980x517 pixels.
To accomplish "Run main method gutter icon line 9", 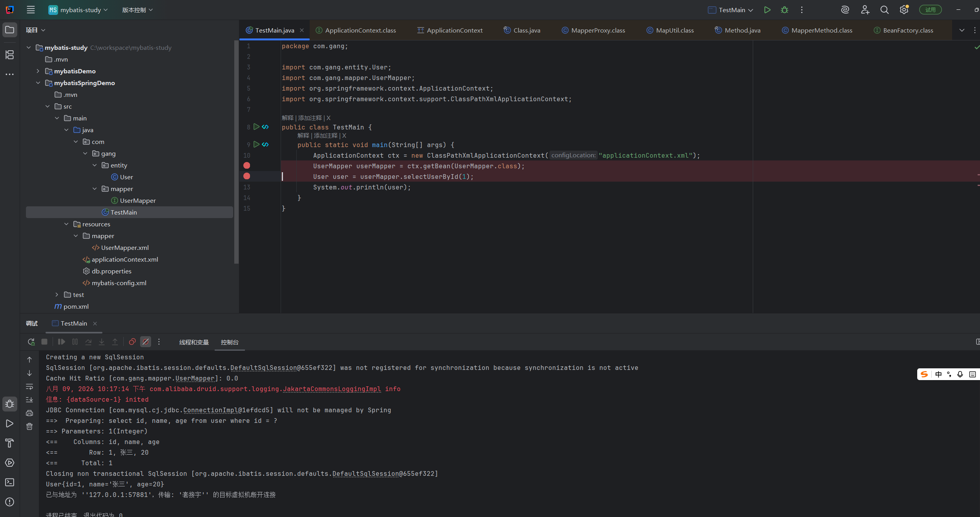I will tap(256, 144).
